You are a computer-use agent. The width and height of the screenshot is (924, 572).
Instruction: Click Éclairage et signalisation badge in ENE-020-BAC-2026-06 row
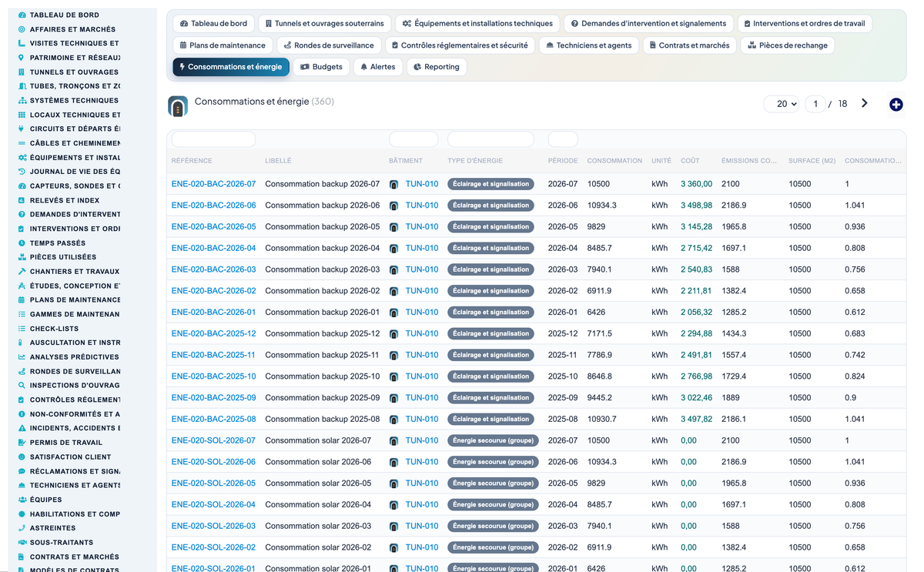(x=490, y=206)
